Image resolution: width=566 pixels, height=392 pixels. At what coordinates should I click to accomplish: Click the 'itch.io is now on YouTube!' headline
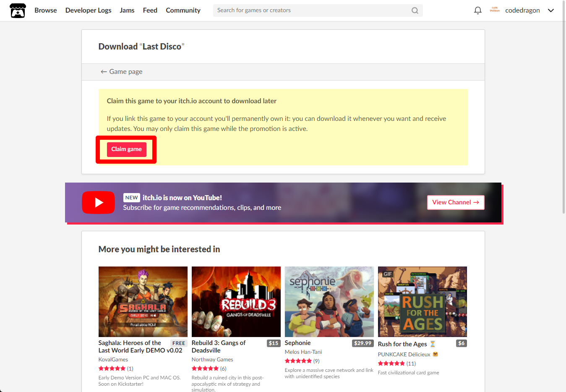pyautogui.click(x=182, y=198)
